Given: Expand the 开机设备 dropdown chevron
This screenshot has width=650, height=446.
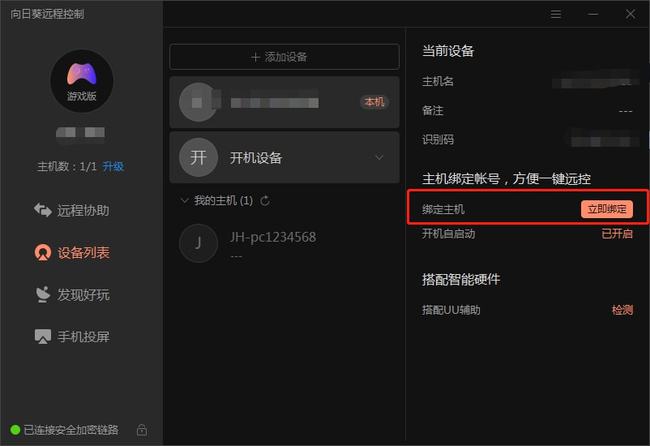Looking at the screenshot, I should (379, 158).
